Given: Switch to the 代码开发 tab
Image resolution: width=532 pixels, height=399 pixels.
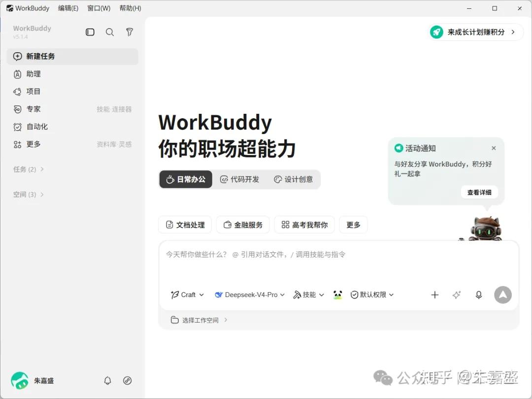Looking at the screenshot, I should (239, 179).
